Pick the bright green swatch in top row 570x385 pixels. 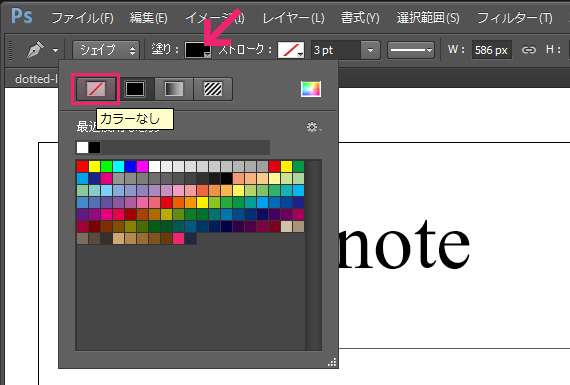[106, 167]
